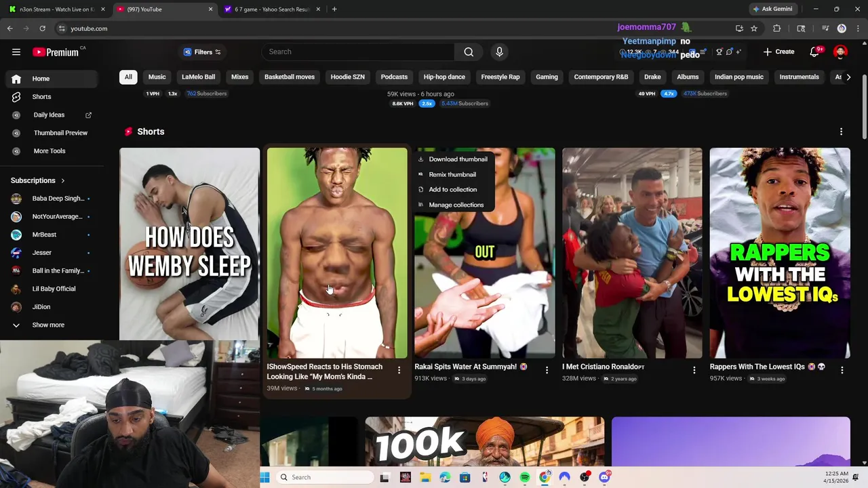Image resolution: width=868 pixels, height=488 pixels.
Task: Open MrBeast subscription
Action: [x=53, y=235]
